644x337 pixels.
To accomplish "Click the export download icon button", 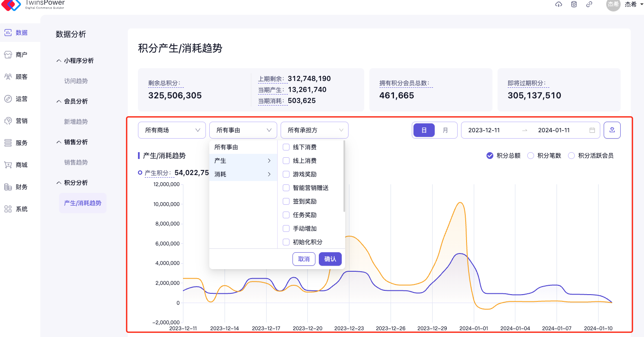I will tap(612, 130).
